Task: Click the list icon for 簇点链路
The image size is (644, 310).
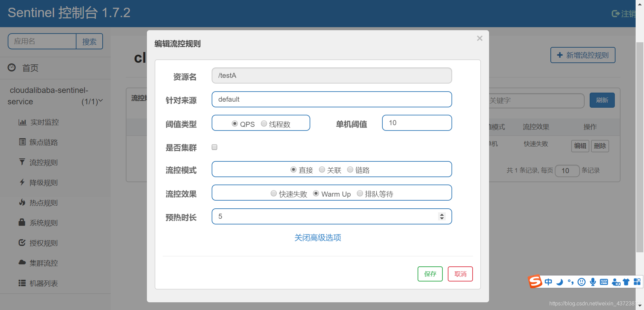Action: [x=22, y=142]
